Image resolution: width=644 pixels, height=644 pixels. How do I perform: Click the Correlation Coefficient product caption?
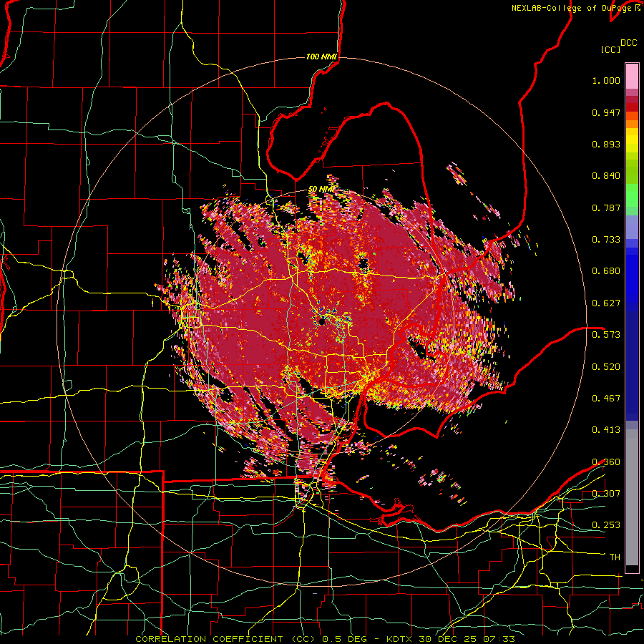coord(325,639)
